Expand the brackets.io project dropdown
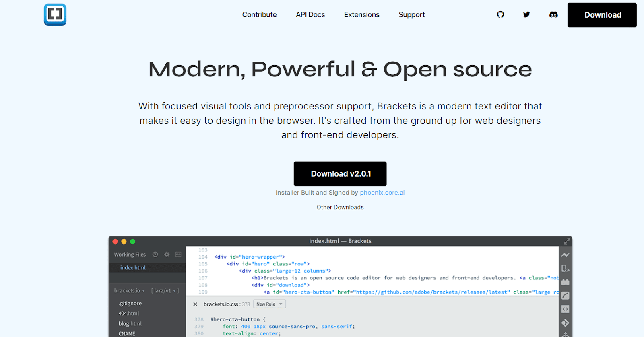Screen dimensions: 644x337 129,291
